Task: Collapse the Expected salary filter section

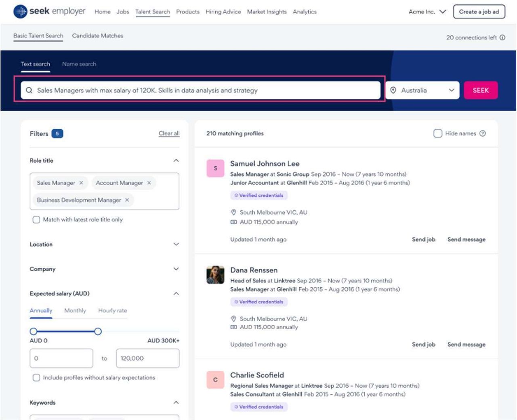Action: click(x=176, y=293)
